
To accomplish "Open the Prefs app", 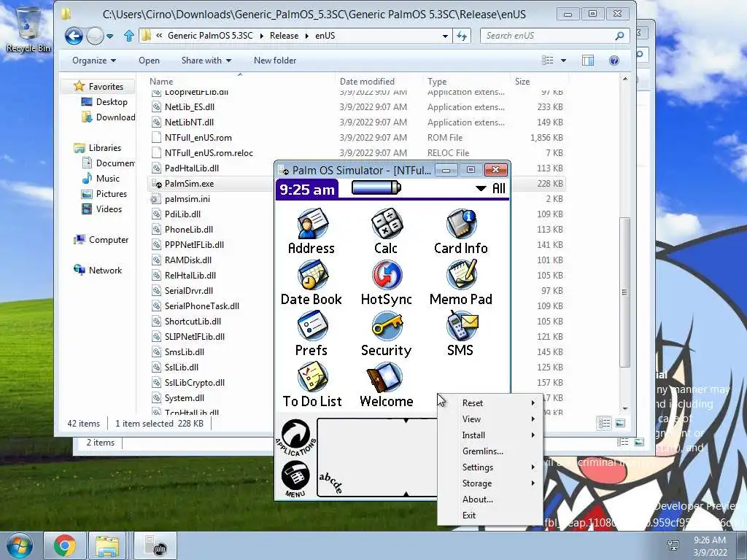I will (x=311, y=334).
